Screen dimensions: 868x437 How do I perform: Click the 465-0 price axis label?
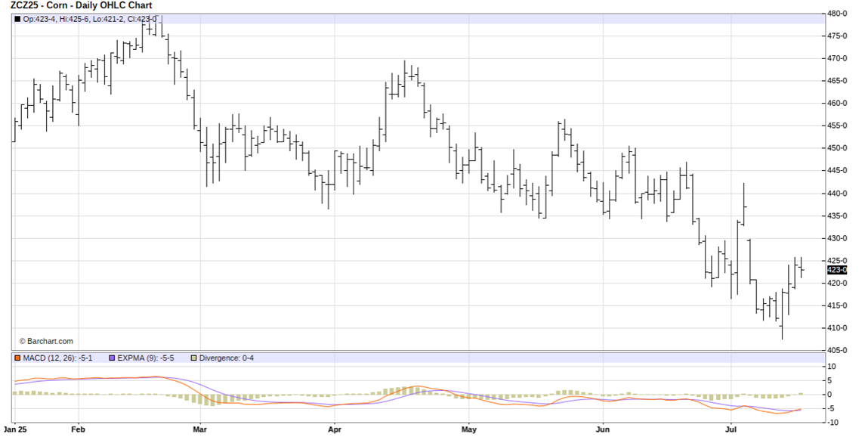(x=838, y=81)
